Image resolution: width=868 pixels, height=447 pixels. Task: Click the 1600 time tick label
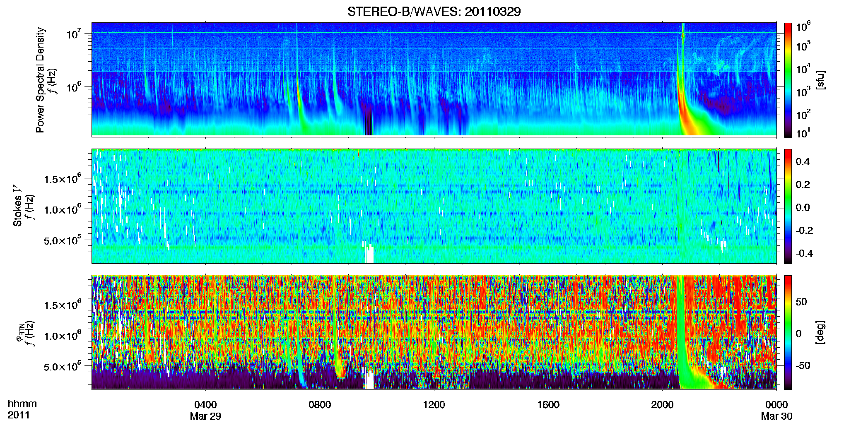548,404
